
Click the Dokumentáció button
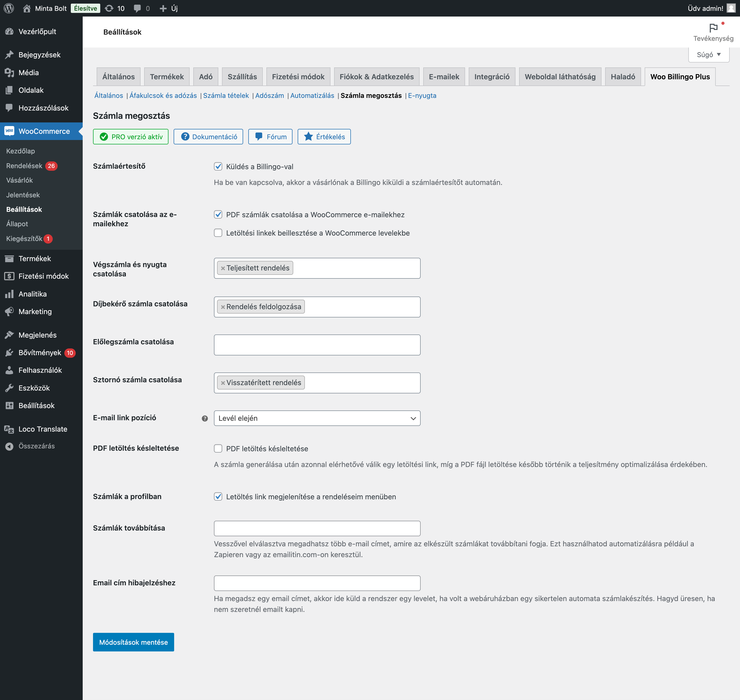tap(208, 137)
